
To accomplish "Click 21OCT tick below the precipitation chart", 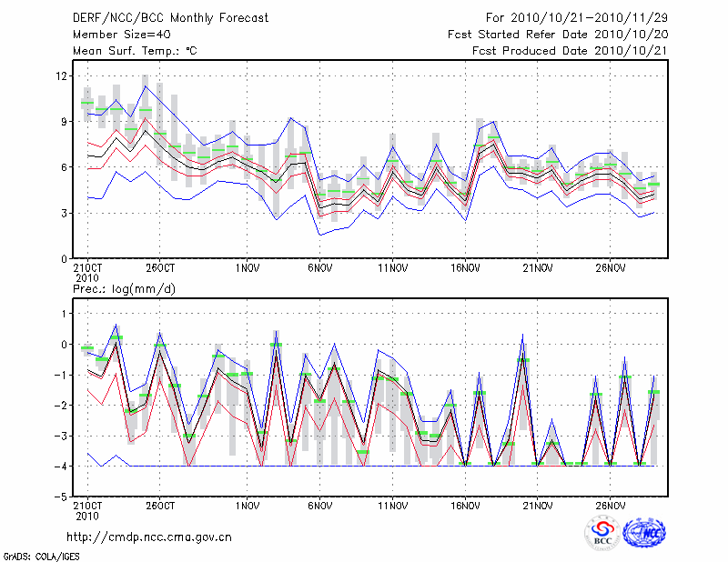I will pos(86,506).
